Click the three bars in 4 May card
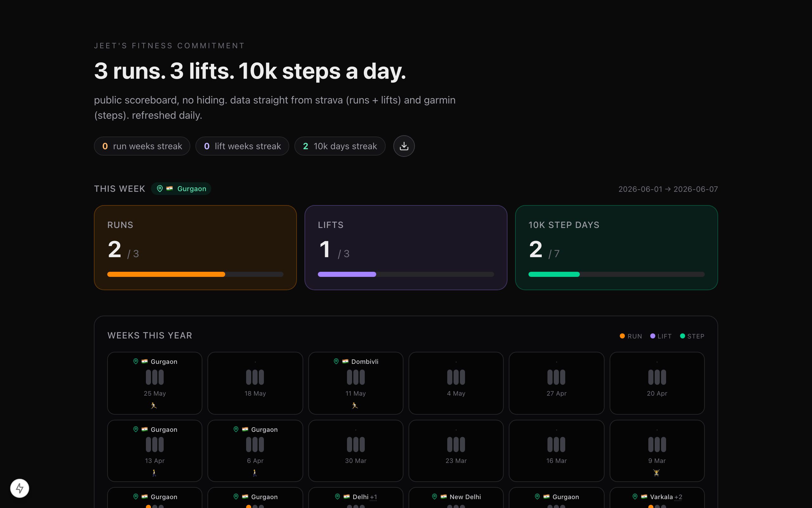Viewport: 812px width, 508px height. 456,377
